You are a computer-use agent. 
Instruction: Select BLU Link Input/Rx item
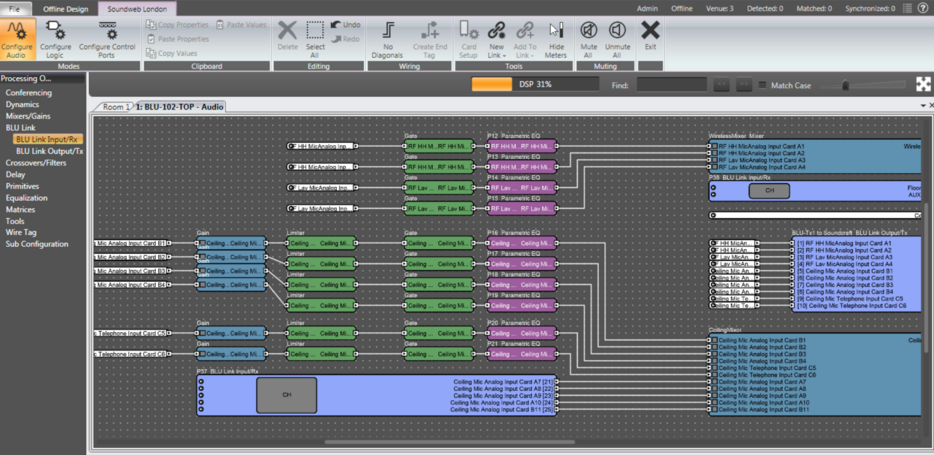(x=49, y=139)
